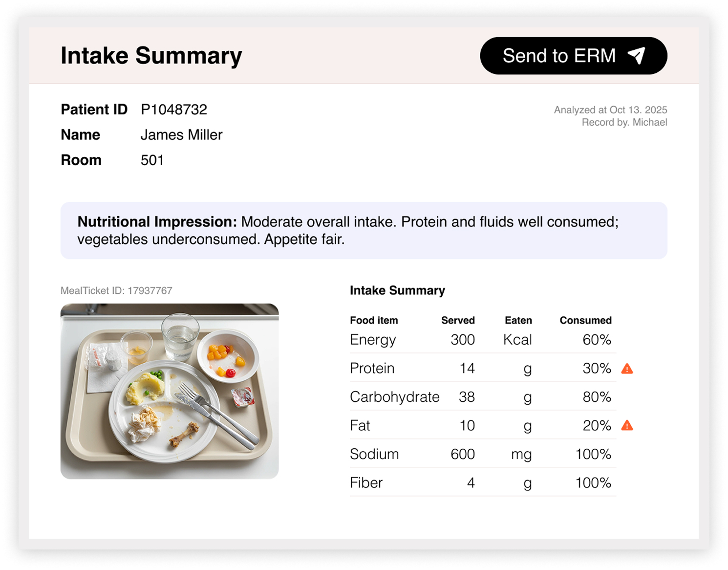This screenshot has width=728, height=570.
Task: Click the Food item column header
Action: (374, 320)
